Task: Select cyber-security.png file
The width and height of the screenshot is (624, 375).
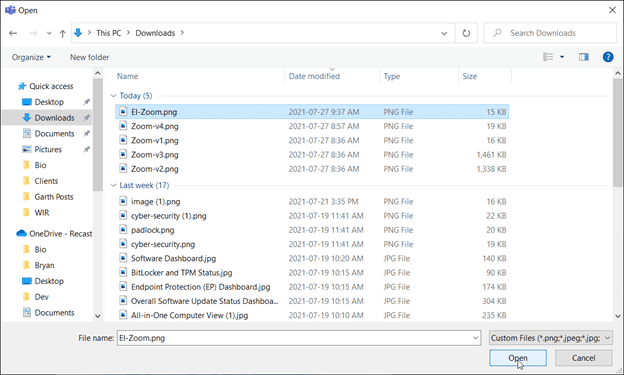Action: click(x=163, y=244)
